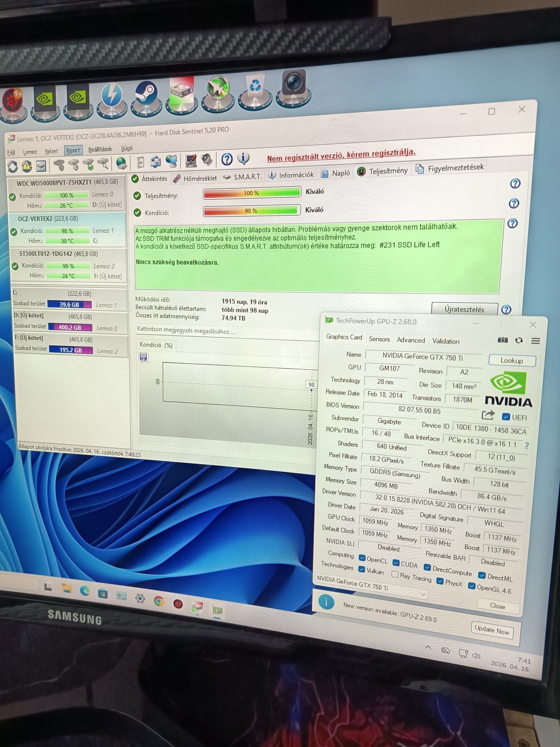Viewport: 560px width, 747px height.
Task: Open Google Chrome from the taskbar
Action: pos(159,601)
